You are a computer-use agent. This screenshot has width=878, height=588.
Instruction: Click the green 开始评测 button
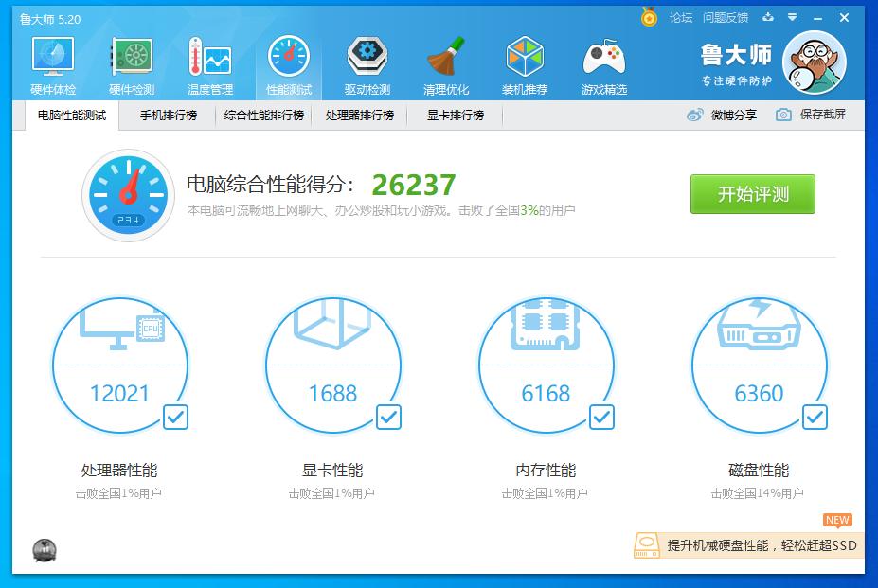[752, 194]
